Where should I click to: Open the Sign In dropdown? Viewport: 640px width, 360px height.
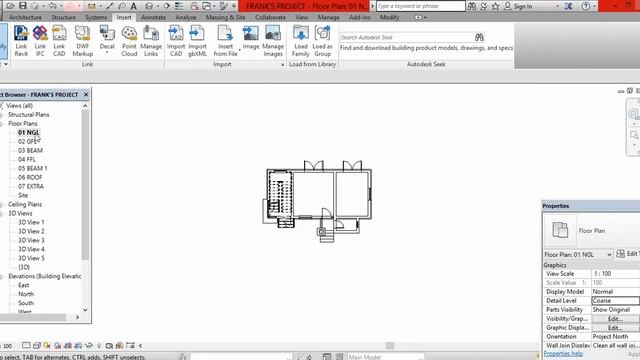pos(558,6)
